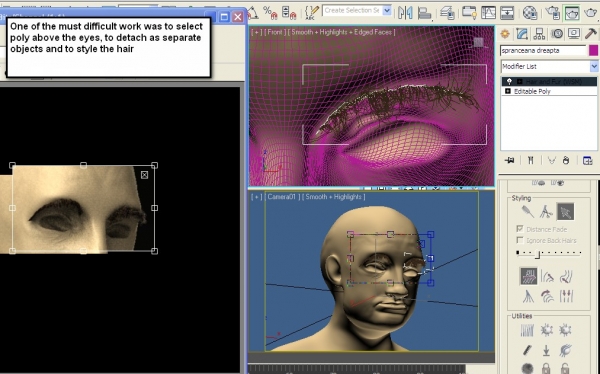
Task: Expand the Editable Poly stack entry
Action: (508, 91)
